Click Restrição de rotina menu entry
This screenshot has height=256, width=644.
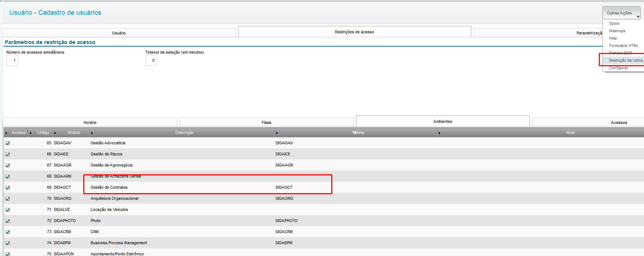(626, 61)
